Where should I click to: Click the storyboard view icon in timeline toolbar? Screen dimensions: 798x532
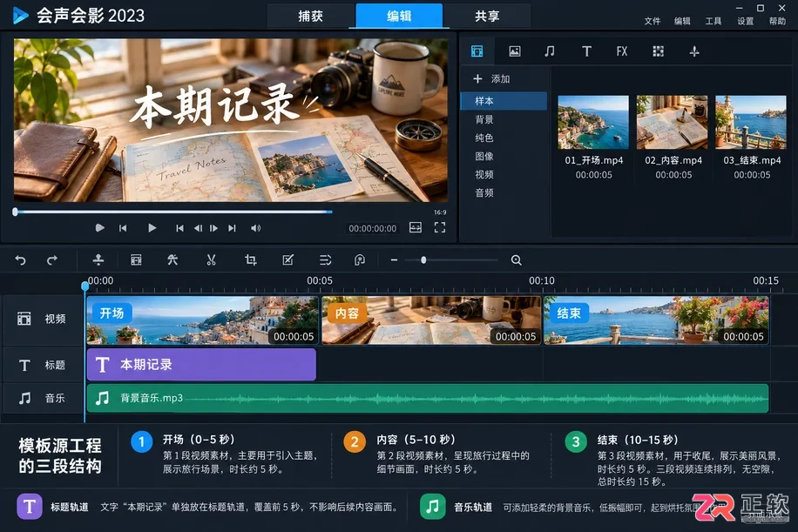click(136, 259)
